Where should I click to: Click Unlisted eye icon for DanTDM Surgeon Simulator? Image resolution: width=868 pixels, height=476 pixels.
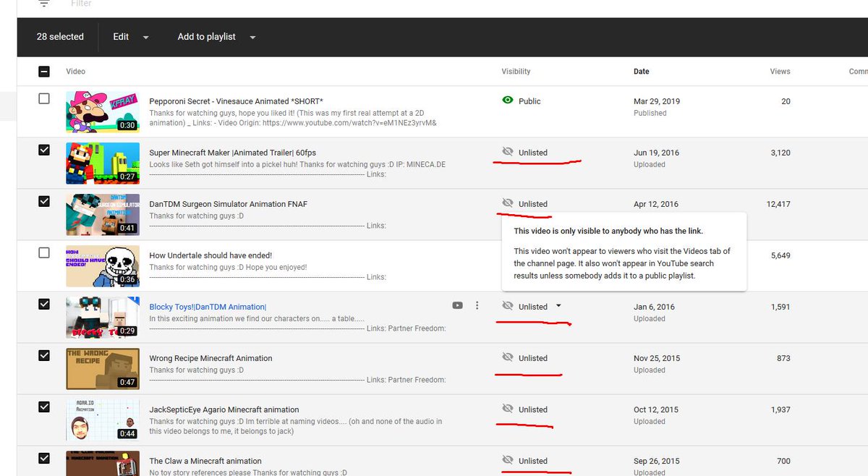point(508,204)
